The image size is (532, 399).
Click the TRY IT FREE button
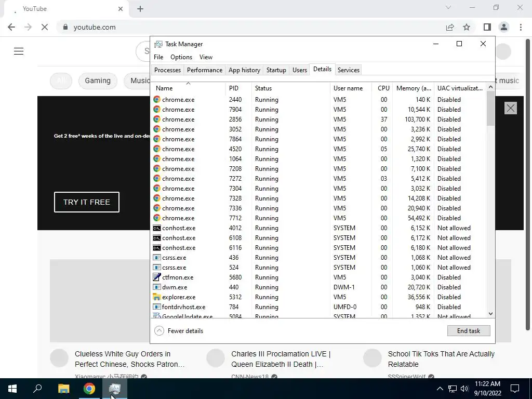tap(87, 202)
